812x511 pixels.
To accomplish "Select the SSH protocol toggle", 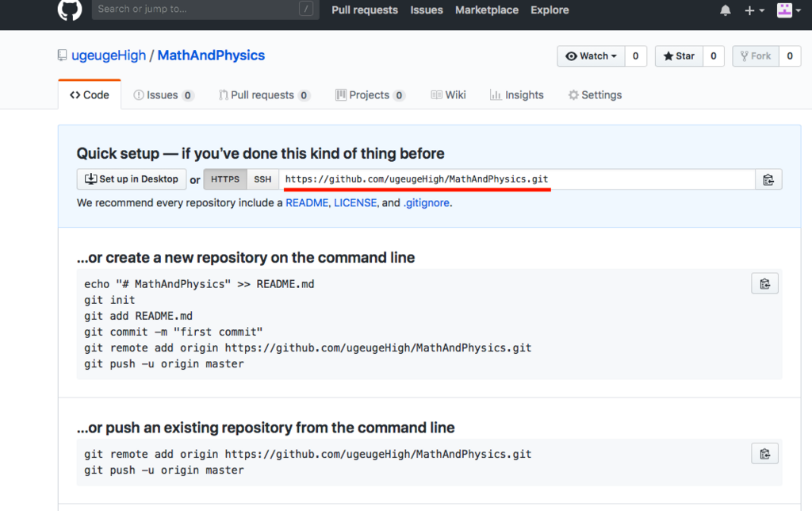I will [262, 179].
